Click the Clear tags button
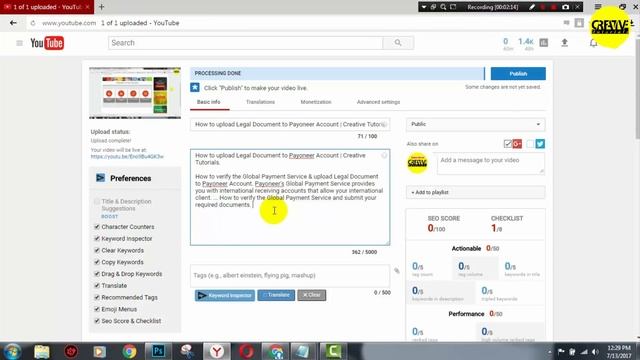 click(x=312, y=295)
